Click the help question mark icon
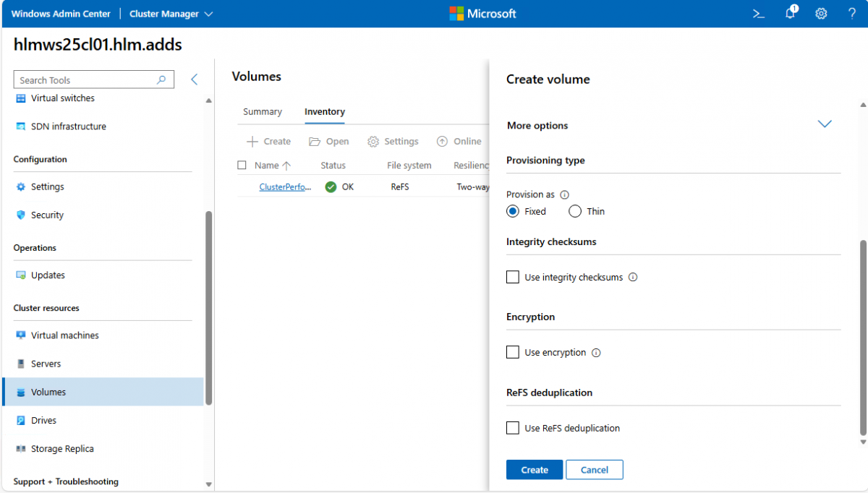Viewport: 868px width, 493px height. pos(852,14)
